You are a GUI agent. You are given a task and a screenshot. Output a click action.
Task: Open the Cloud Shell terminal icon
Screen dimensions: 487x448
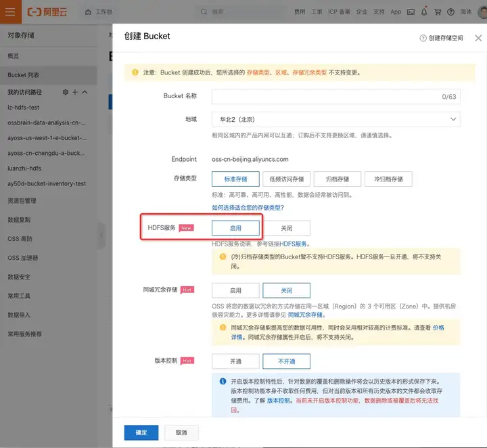411,12
